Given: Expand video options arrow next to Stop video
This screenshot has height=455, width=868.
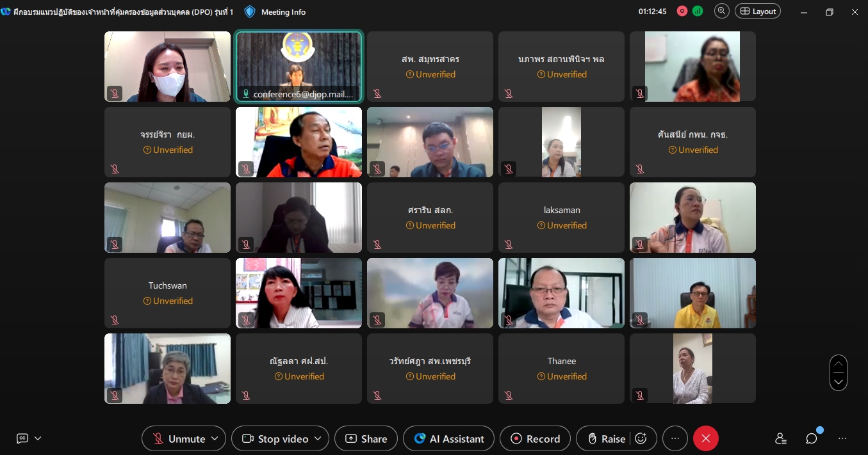Looking at the screenshot, I should (318, 438).
